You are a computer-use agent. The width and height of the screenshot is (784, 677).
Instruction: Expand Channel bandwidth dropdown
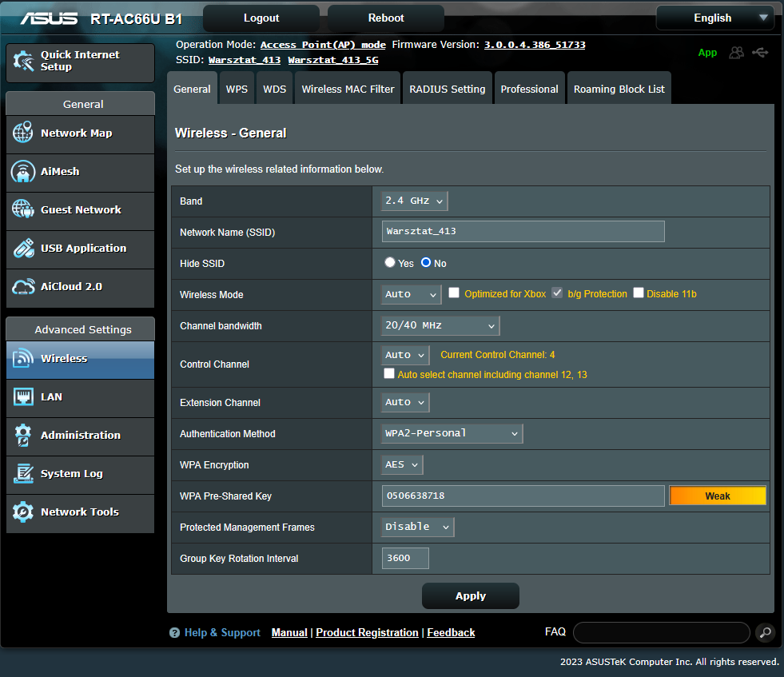(x=440, y=326)
